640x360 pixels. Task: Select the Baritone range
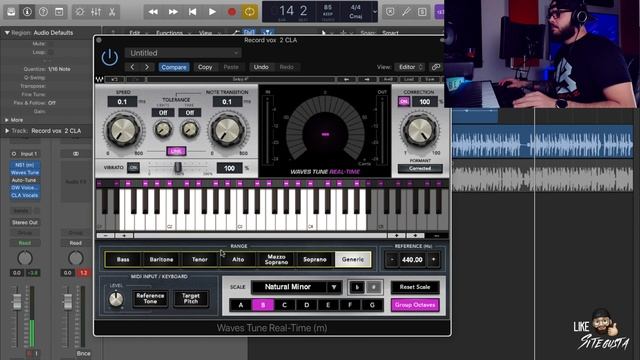coord(161,259)
